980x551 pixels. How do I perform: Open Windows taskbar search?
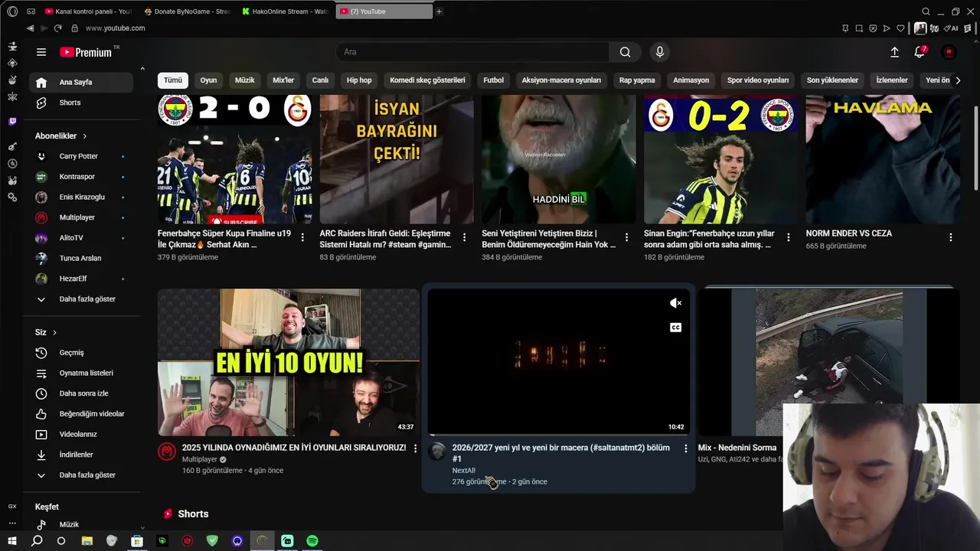[37, 541]
